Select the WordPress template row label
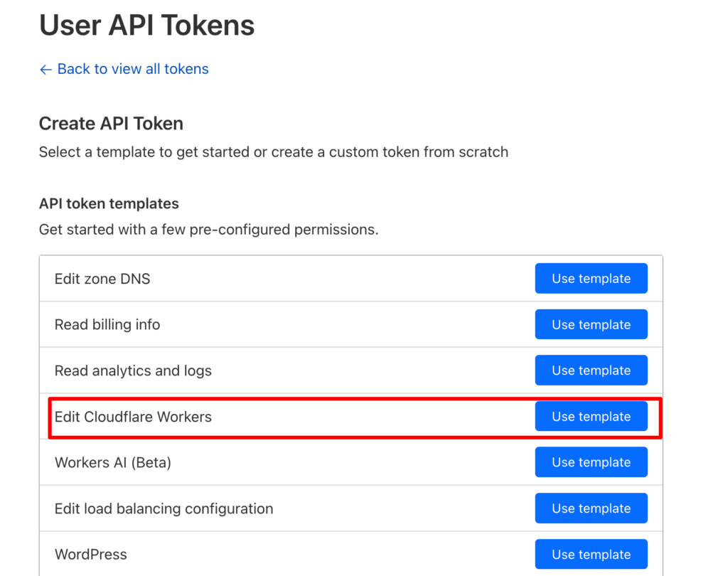Image resolution: width=728 pixels, height=576 pixels. tap(91, 555)
